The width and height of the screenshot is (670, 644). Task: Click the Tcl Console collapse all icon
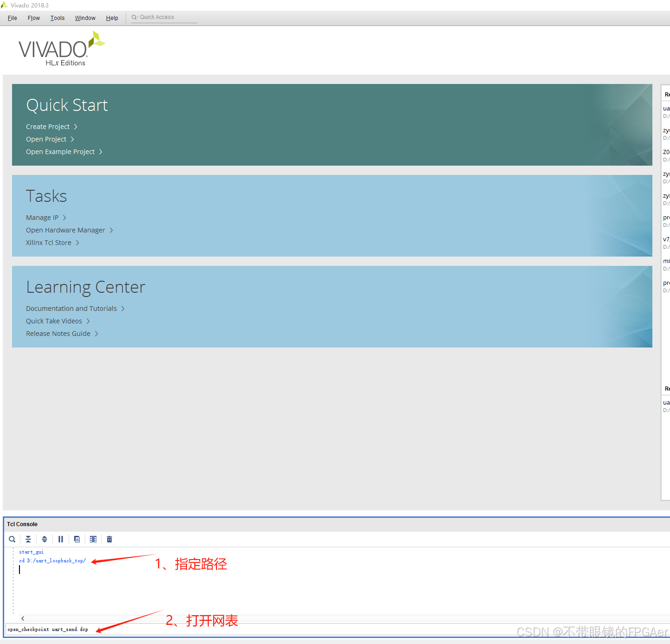28,539
